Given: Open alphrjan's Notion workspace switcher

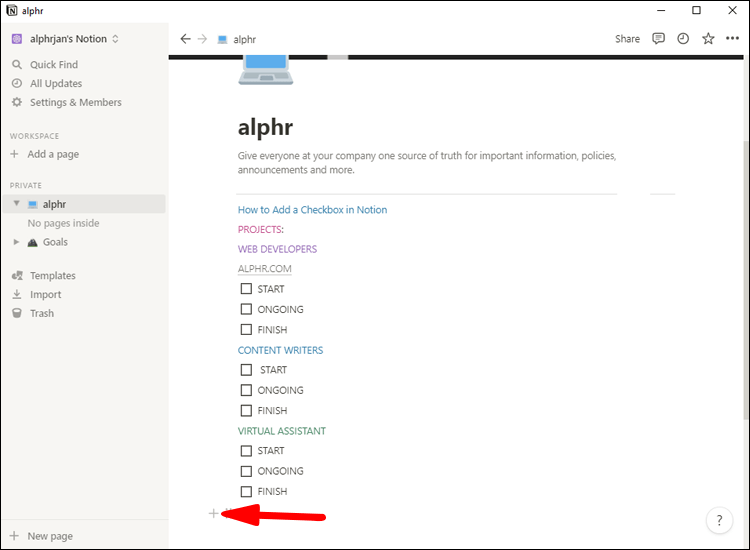Looking at the screenshot, I should pos(66,39).
